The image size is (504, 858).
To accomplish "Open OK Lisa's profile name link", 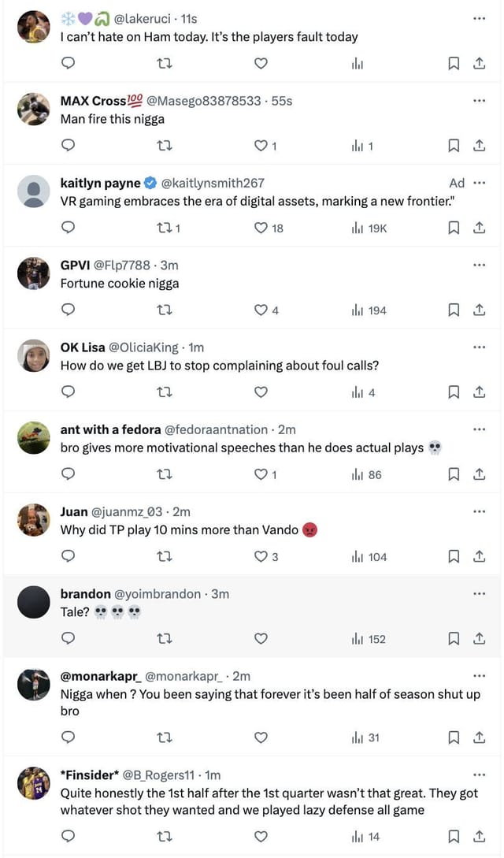I will pyautogui.click(x=82, y=347).
